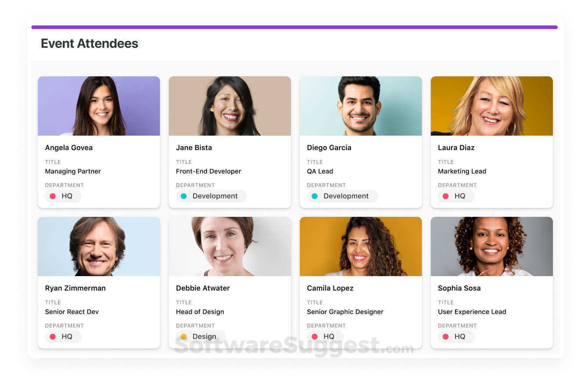Image resolution: width=588 pixels, height=388 pixels.
Task: Click the pink dot on Camila Lopez's HQ badge
Action: pos(316,337)
